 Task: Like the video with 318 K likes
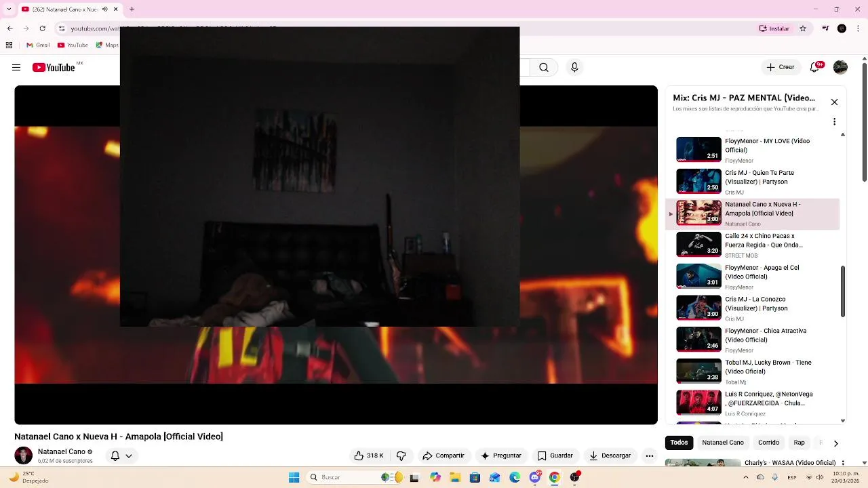click(x=368, y=455)
